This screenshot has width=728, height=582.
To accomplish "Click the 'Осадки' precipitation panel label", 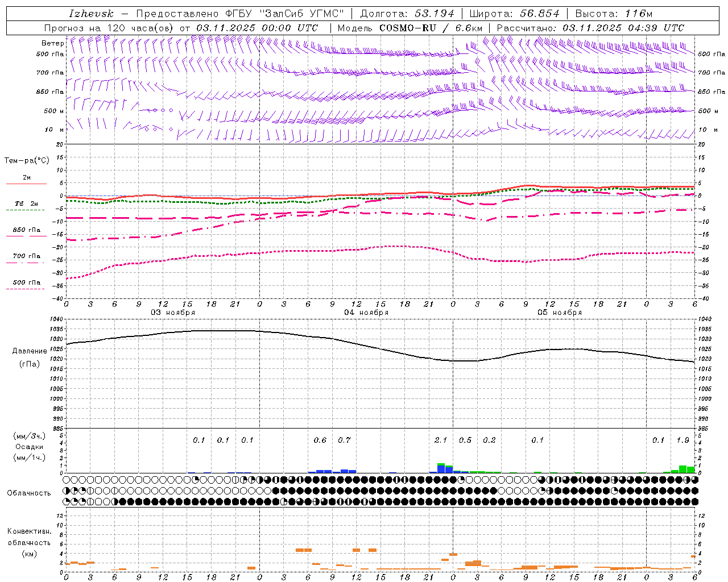I will pyautogui.click(x=30, y=447).
